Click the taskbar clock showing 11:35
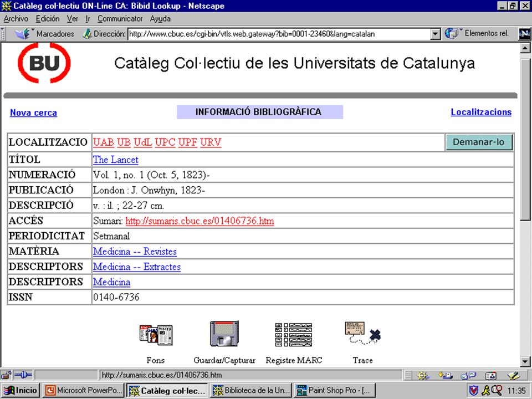The image size is (532, 399). [x=516, y=391]
